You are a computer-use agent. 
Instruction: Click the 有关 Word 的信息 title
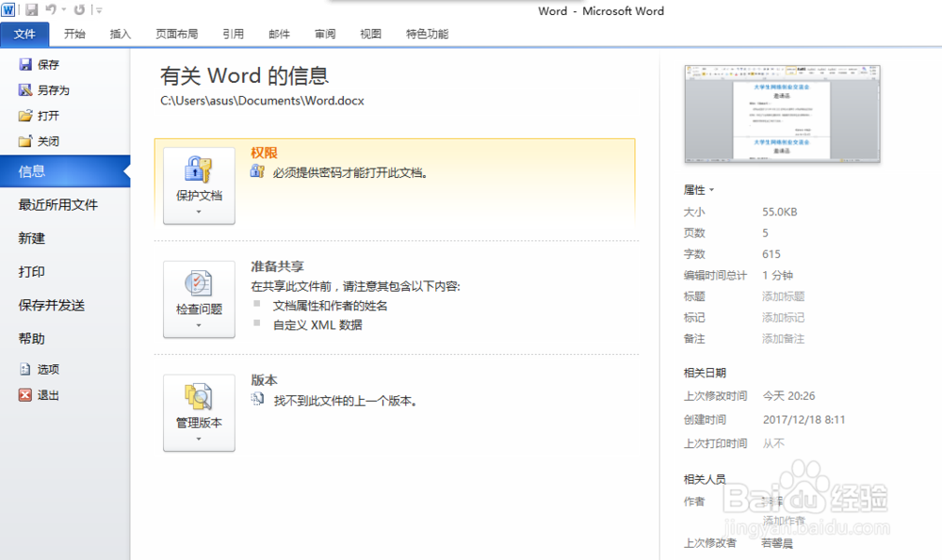[245, 75]
